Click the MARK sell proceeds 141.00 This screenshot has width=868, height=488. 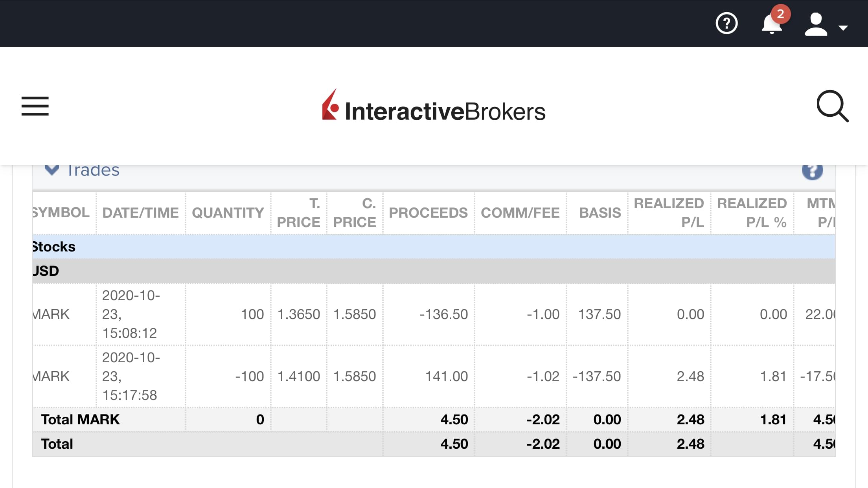447,376
